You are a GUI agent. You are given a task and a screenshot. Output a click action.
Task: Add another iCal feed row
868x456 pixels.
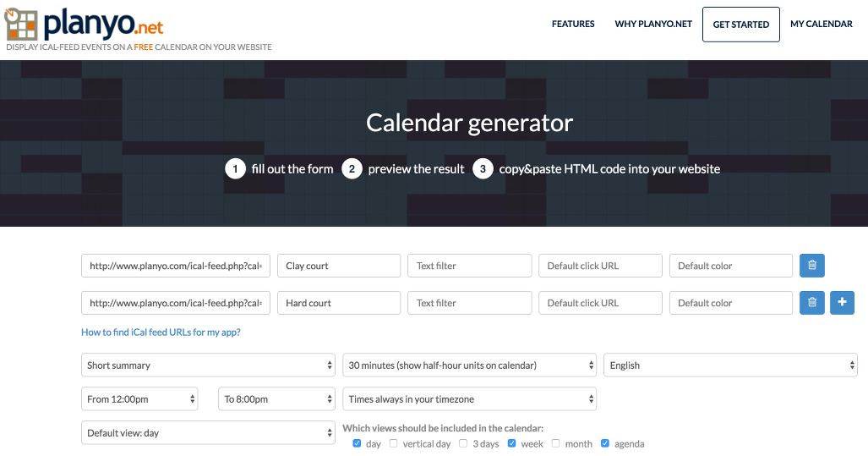pos(842,303)
